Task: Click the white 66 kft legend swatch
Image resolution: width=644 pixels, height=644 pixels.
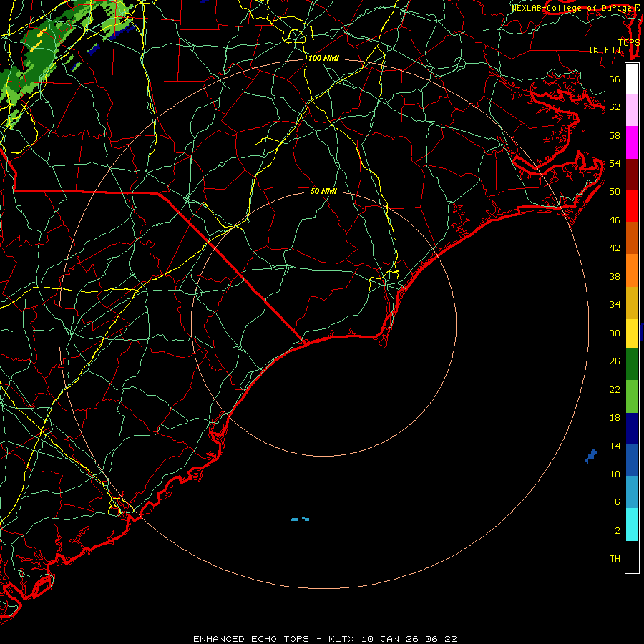Action: pyautogui.click(x=632, y=79)
